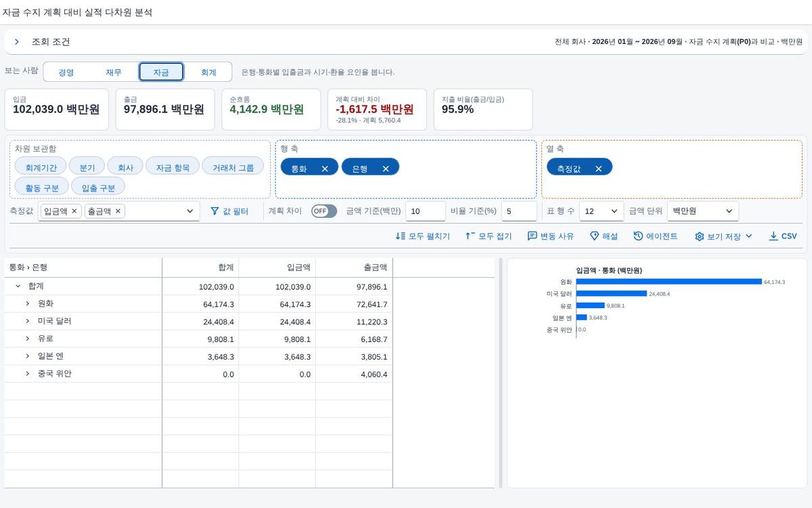Viewport: 812px width, 508px height.
Task: Open 해설 diamond icon button
Action: [x=604, y=236]
